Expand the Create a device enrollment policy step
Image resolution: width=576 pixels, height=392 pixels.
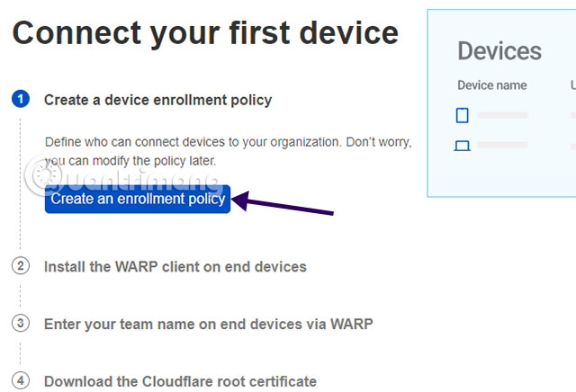[157, 100]
